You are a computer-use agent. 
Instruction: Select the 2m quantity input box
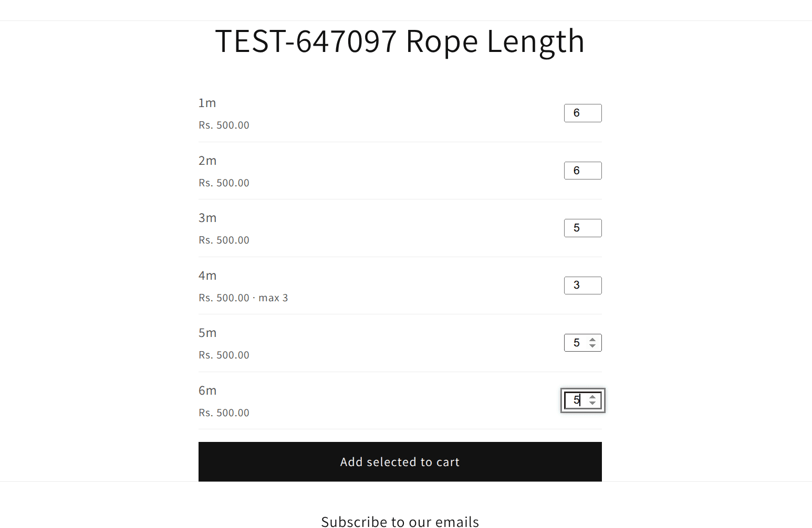583,171
